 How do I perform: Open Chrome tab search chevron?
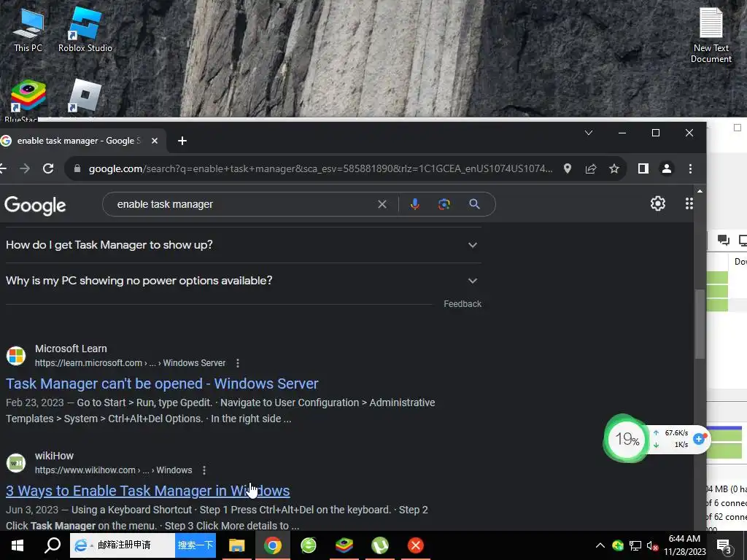[x=589, y=133]
